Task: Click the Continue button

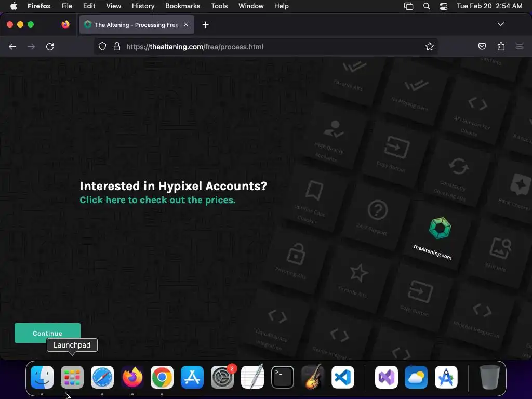Action: pyautogui.click(x=47, y=333)
